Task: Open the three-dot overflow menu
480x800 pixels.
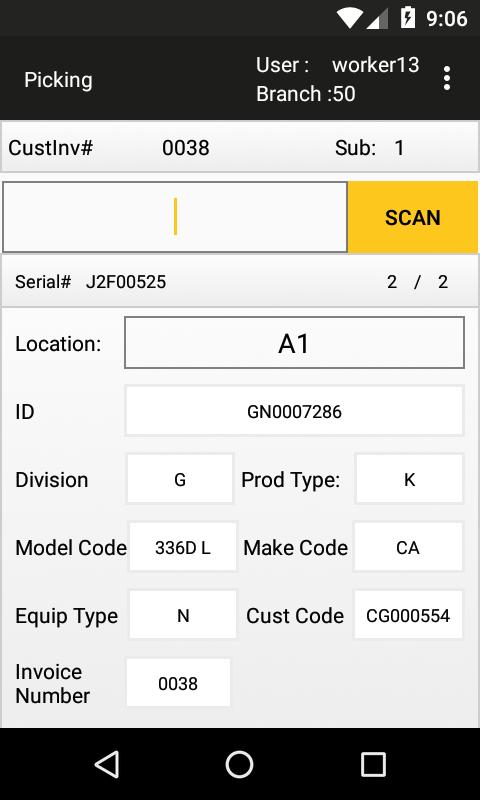Action: pyautogui.click(x=446, y=79)
